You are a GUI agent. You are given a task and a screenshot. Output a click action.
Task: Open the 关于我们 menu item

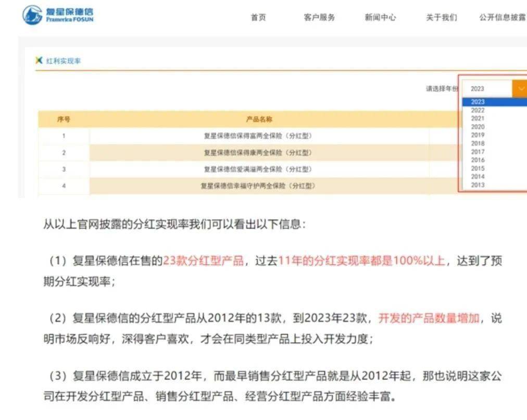coord(441,17)
